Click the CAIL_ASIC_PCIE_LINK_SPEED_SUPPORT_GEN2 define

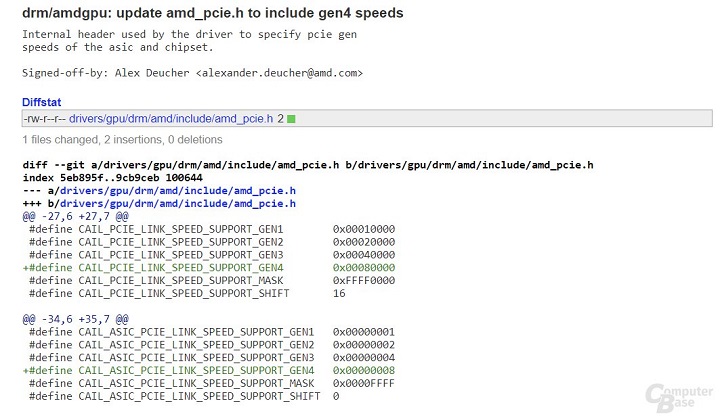[172, 345]
